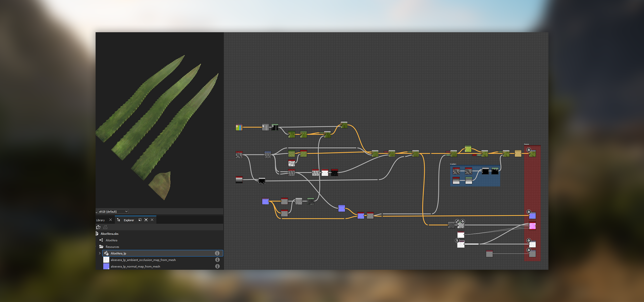The image size is (644, 302).
Task: Click the mesh icon beside AloeVera_lp
Action: point(106,253)
